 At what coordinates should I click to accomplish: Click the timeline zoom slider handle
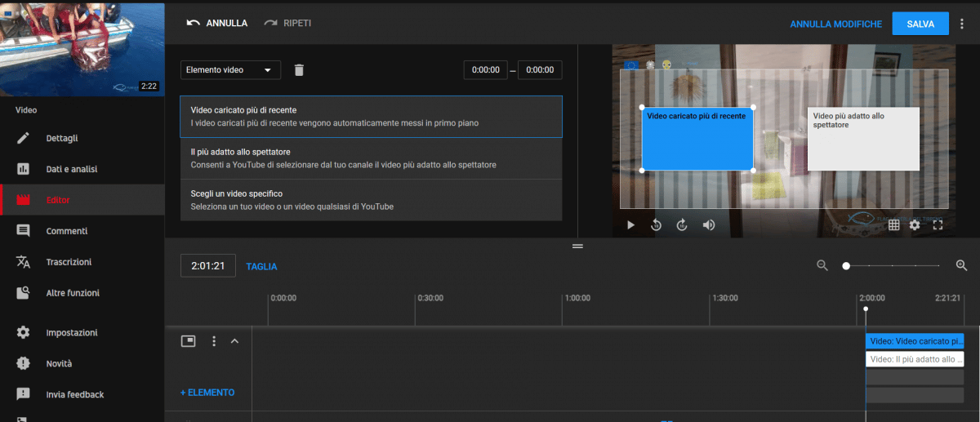pos(846,265)
